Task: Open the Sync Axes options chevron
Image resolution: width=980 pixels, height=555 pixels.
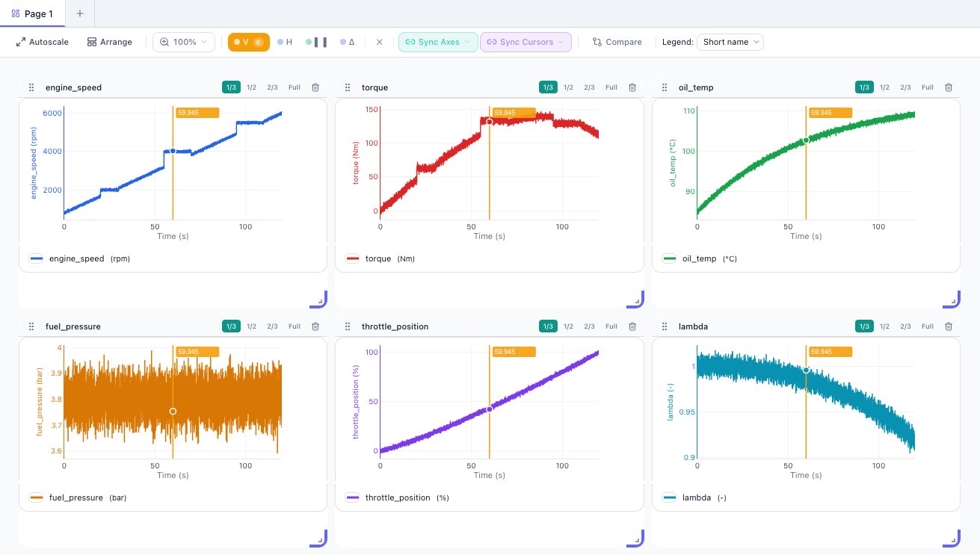Action: click(466, 42)
